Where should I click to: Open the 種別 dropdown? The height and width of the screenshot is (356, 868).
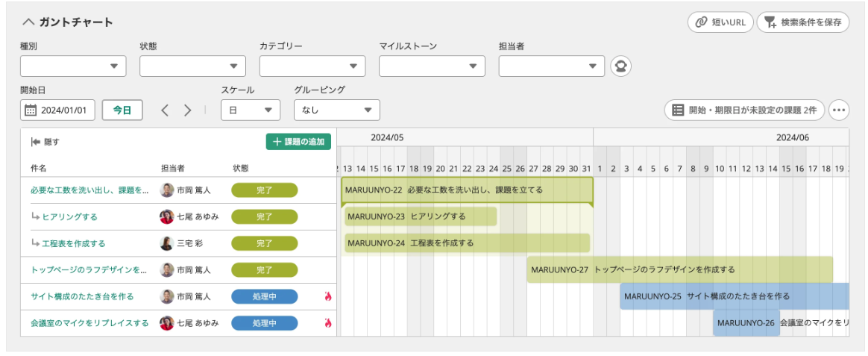point(73,66)
